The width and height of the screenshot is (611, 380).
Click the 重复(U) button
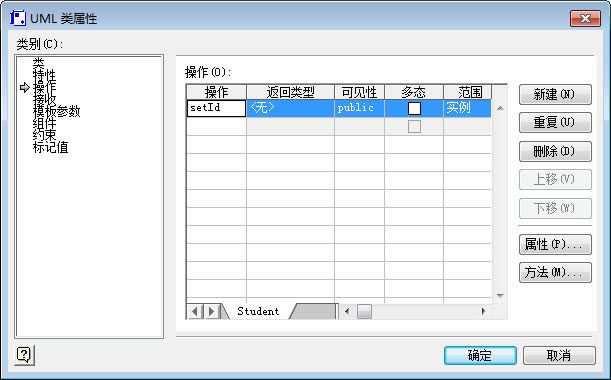pyautogui.click(x=555, y=123)
